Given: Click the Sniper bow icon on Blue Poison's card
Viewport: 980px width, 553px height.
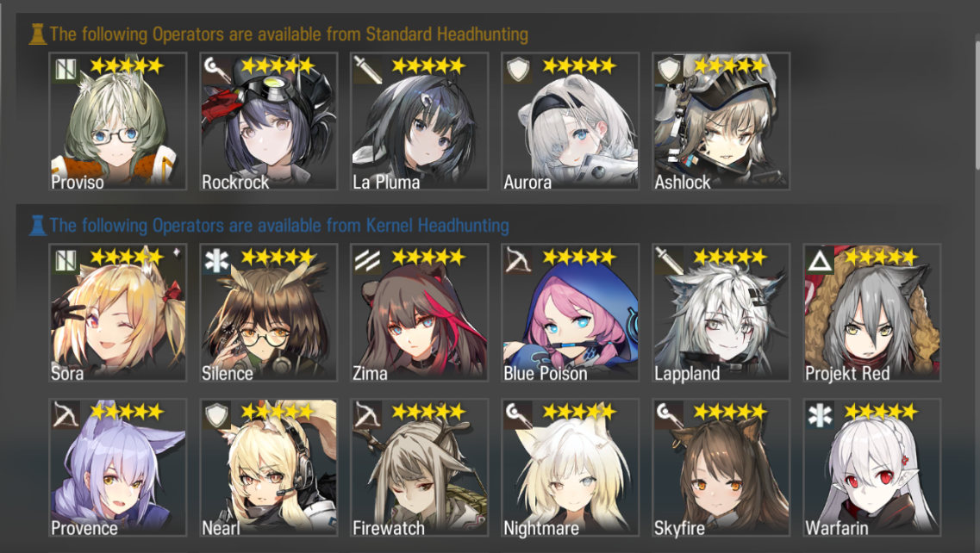Looking at the screenshot, I should 517,261.
